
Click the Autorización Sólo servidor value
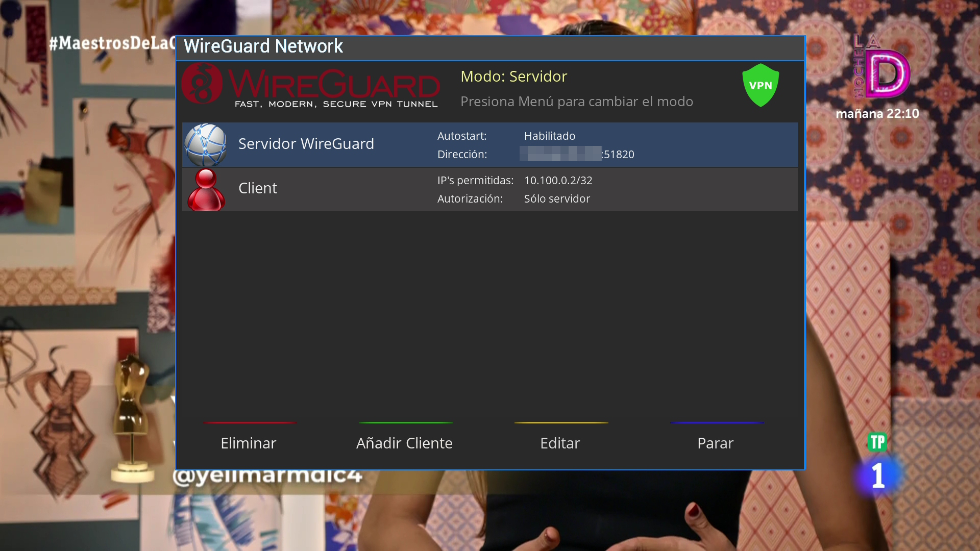coord(556,199)
